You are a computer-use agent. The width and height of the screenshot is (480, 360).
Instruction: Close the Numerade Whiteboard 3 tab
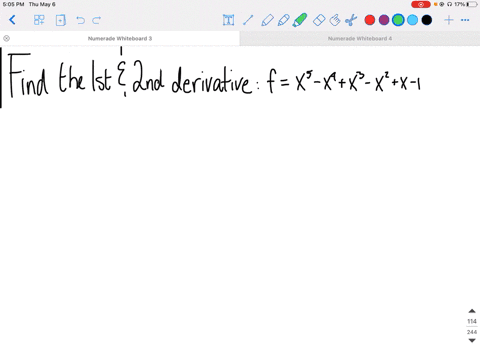click(x=6, y=38)
